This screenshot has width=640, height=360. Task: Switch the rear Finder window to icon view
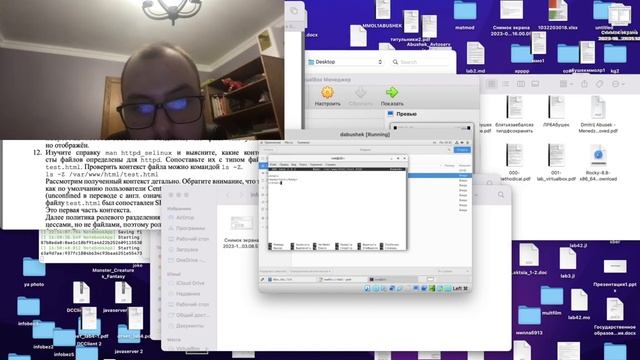pos(492,84)
